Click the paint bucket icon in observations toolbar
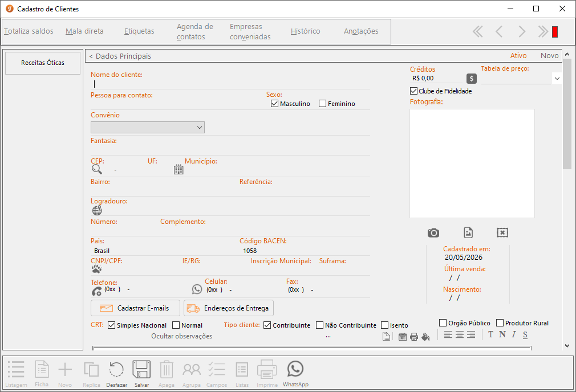The height and width of the screenshot is (392, 576). click(x=425, y=337)
